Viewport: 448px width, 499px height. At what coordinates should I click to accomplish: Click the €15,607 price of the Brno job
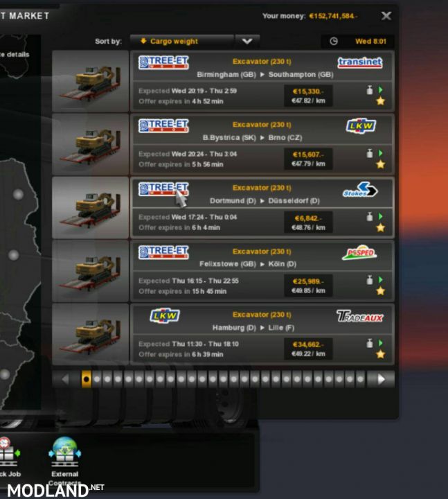pos(307,155)
